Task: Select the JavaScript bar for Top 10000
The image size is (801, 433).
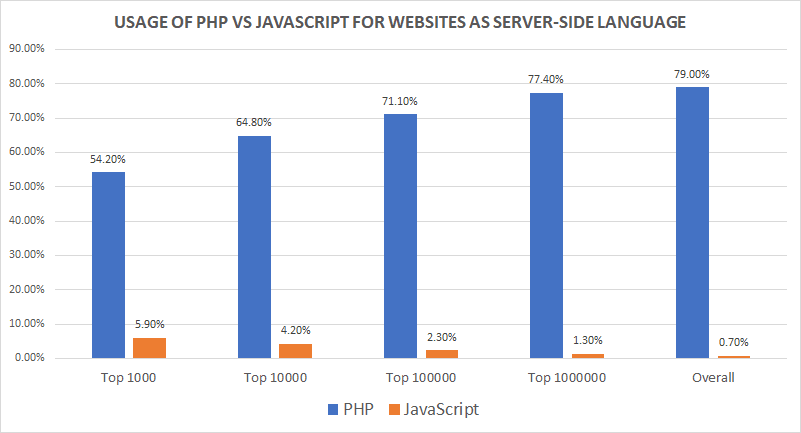Action: 295,351
